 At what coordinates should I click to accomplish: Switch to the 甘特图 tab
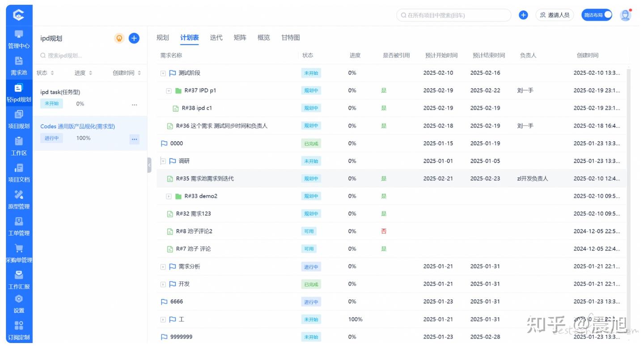tap(291, 38)
